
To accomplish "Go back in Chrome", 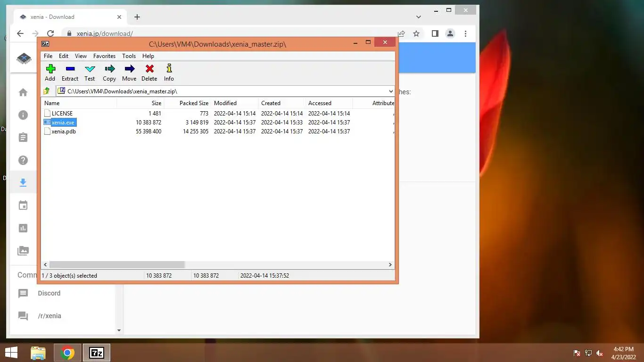I will (x=20, y=33).
